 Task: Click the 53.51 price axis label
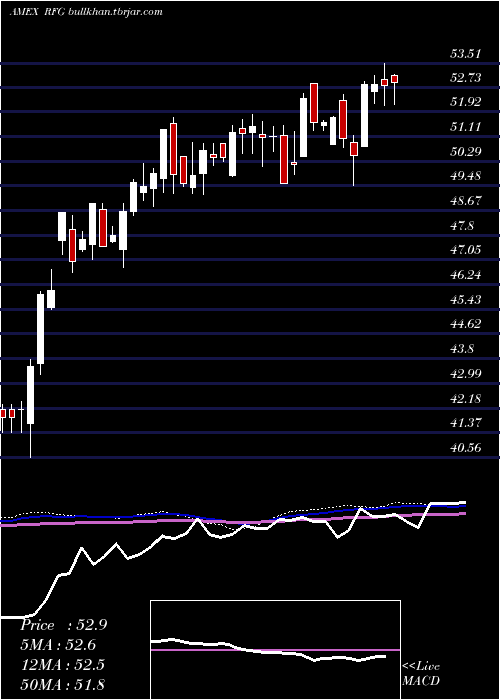(466, 54)
